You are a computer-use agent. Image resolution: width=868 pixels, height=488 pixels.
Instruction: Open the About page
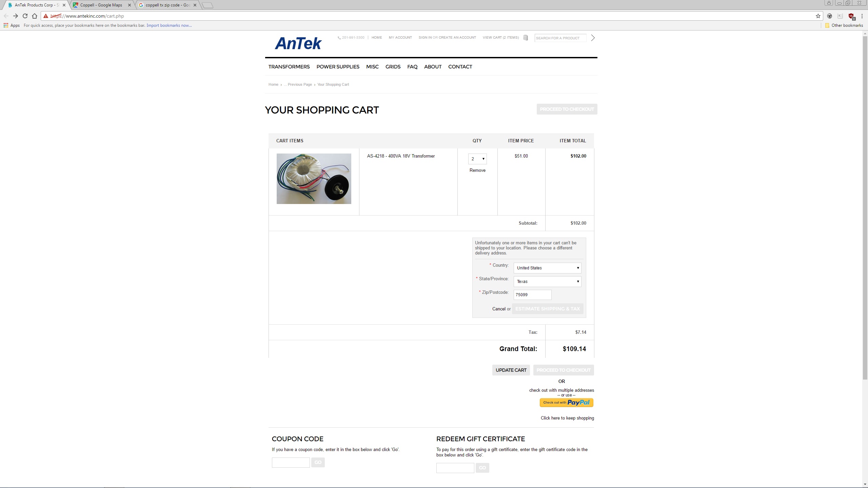[x=433, y=67]
